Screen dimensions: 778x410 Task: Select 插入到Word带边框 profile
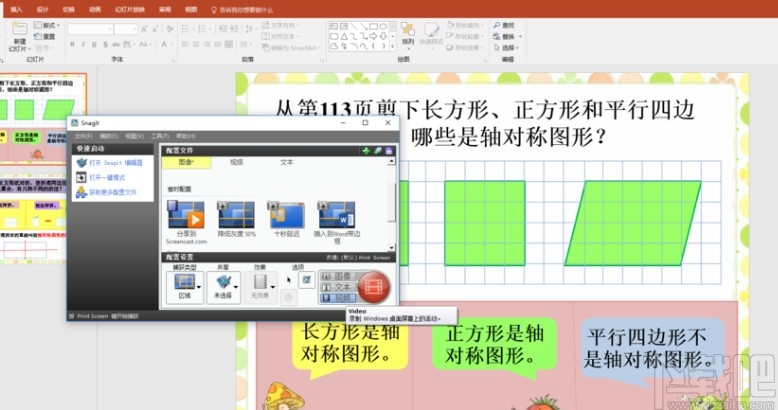click(x=337, y=222)
